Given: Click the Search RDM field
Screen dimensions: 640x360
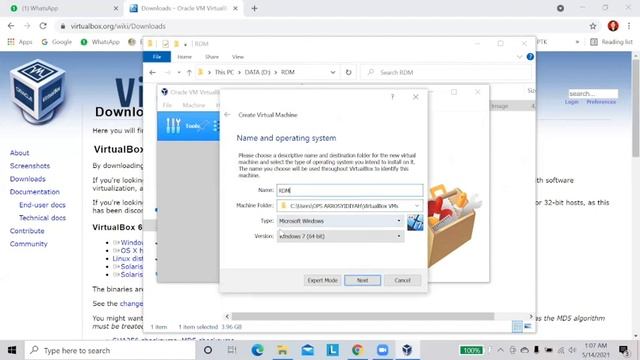Looking at the screenshot, I should click(447, 72).
